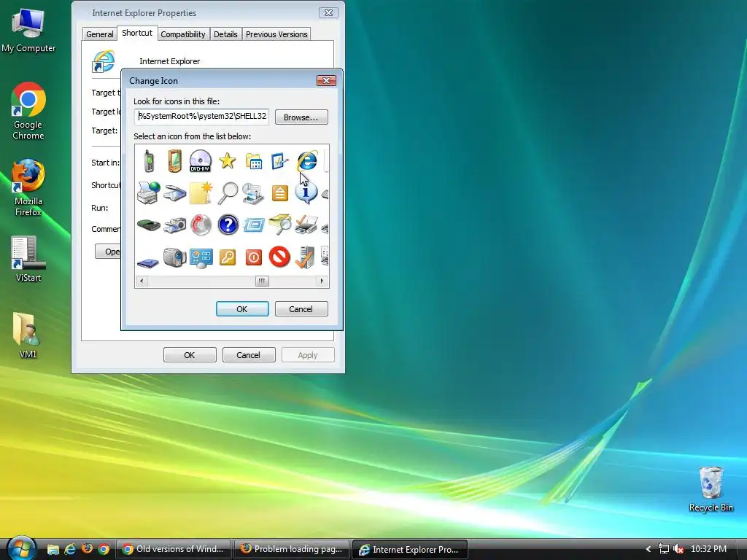Select the VM1 folder on desktop
This screenshot has width=747, height=560.
[x=28, y=335]
